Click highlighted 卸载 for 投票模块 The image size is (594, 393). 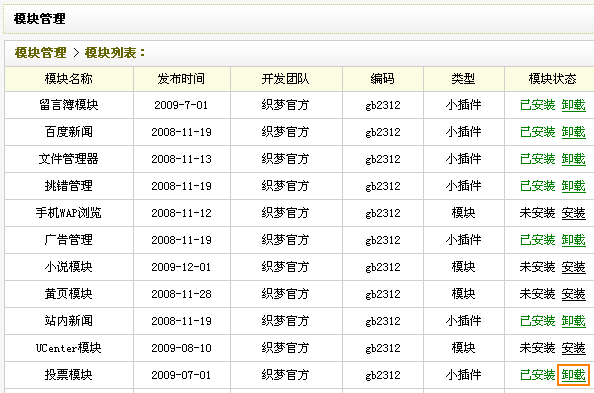(x=573, y=375)
